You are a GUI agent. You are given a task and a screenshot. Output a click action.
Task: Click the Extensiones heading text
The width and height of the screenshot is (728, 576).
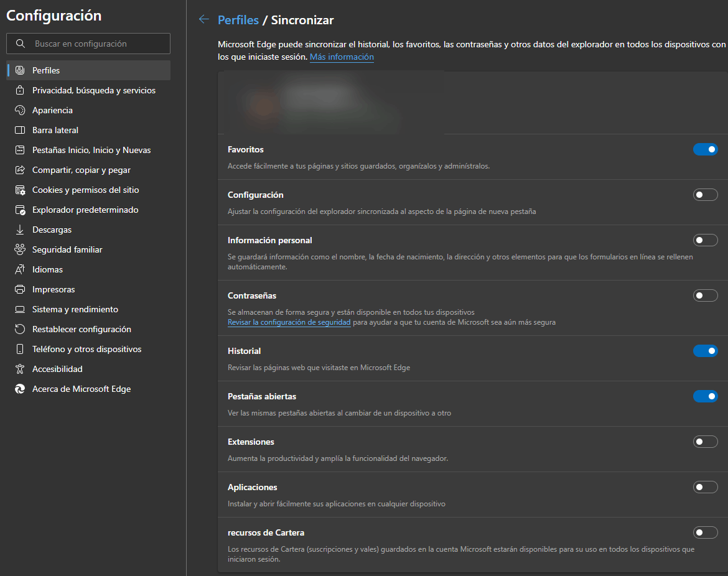point(251,442)
